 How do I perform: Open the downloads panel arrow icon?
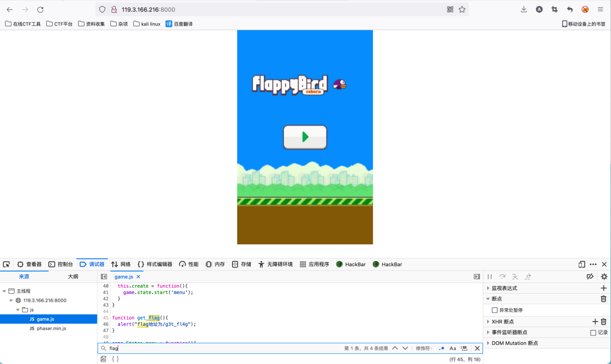click(x=524, y=10)
